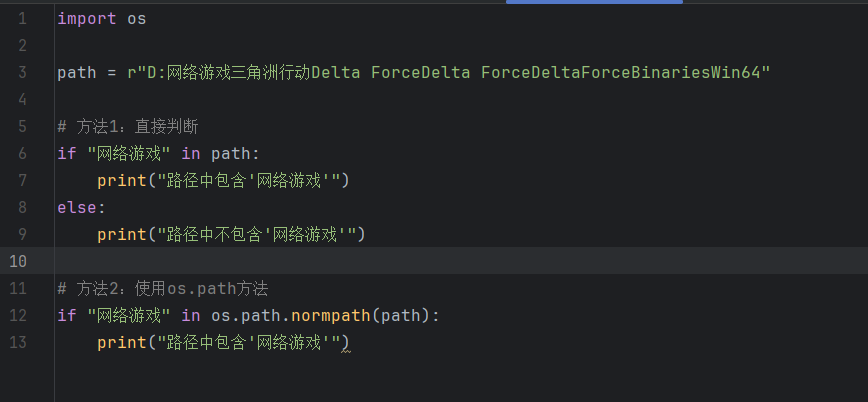Click line number 10 in the gutter
The height and width of the screenshot is (402, 868).
pos(18,261)
